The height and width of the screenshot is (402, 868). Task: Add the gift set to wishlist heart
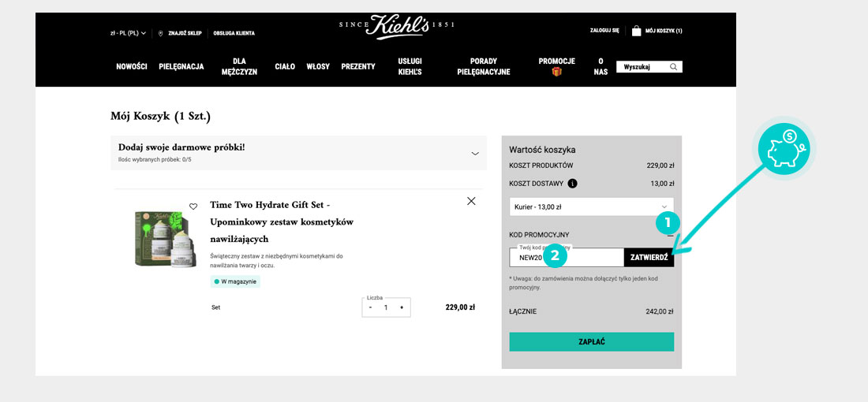click(x=193, y=207)
